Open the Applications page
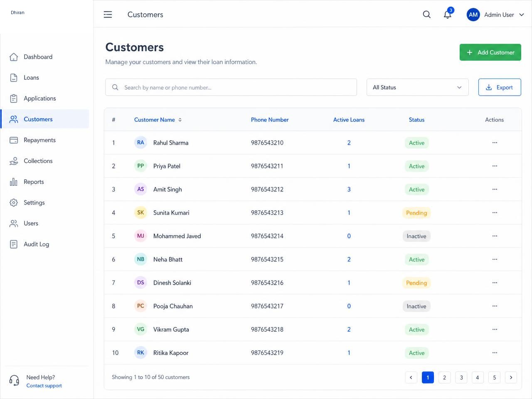The image size is (532, 399). [45, 99]
